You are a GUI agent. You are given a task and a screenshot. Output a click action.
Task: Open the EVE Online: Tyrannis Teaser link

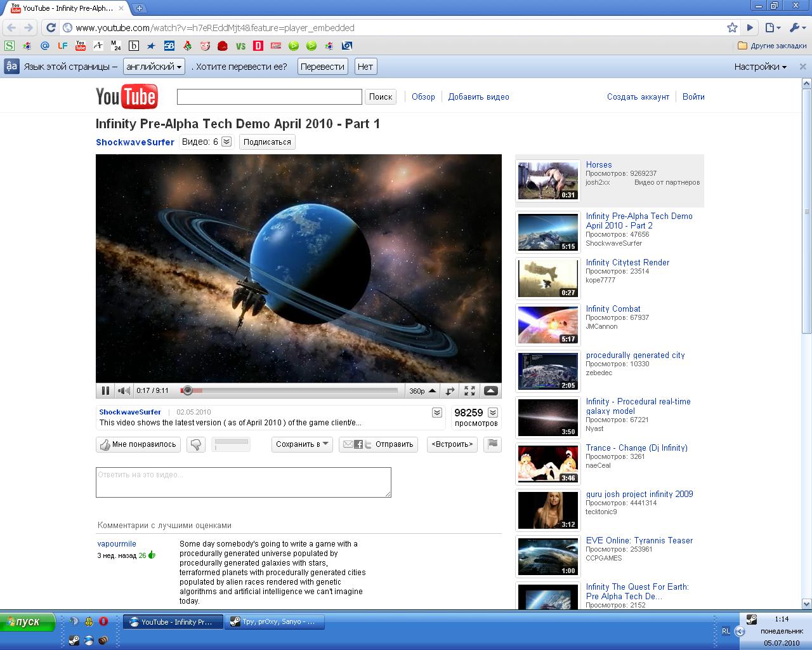pos(639,541)
